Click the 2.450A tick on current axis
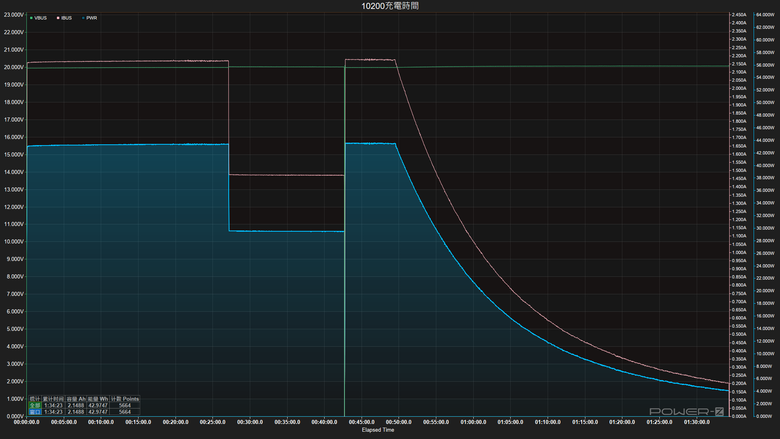Image resolution: width=780 pixels, height=439 pixels. coord(739,15)
